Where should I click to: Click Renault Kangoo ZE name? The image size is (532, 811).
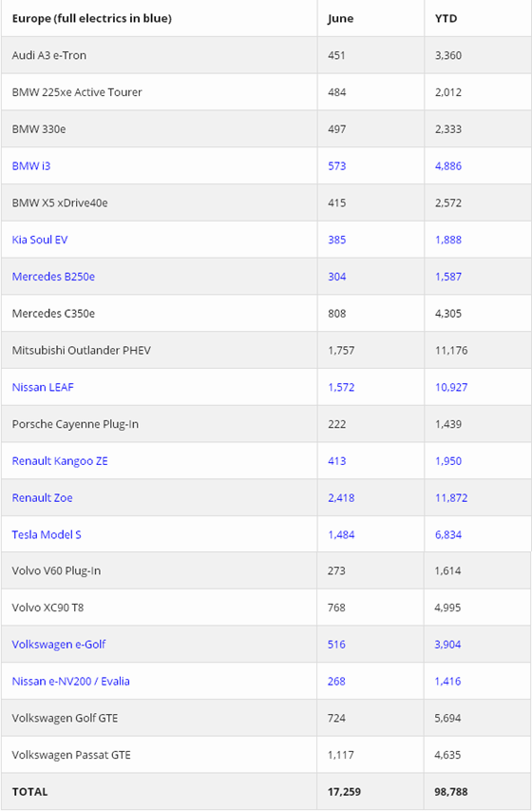click(60, 461)
